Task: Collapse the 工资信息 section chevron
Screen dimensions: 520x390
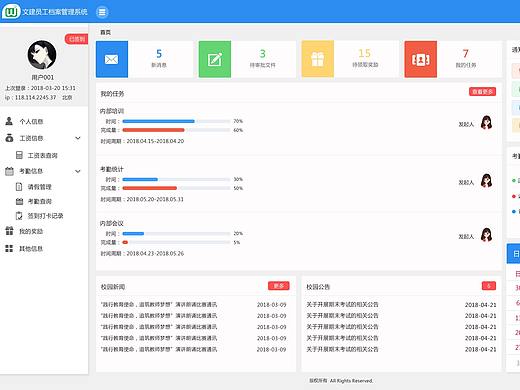Action: pos(78,138)
